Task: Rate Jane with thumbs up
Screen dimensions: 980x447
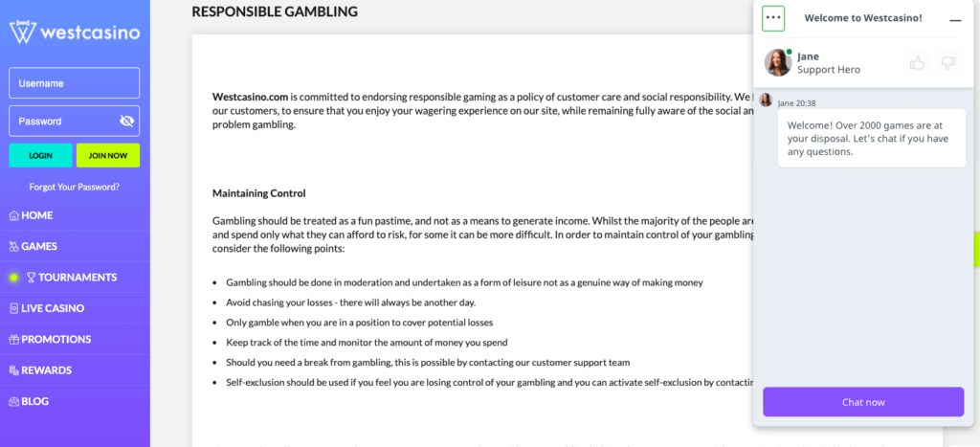Action: [x=917, y=63]
